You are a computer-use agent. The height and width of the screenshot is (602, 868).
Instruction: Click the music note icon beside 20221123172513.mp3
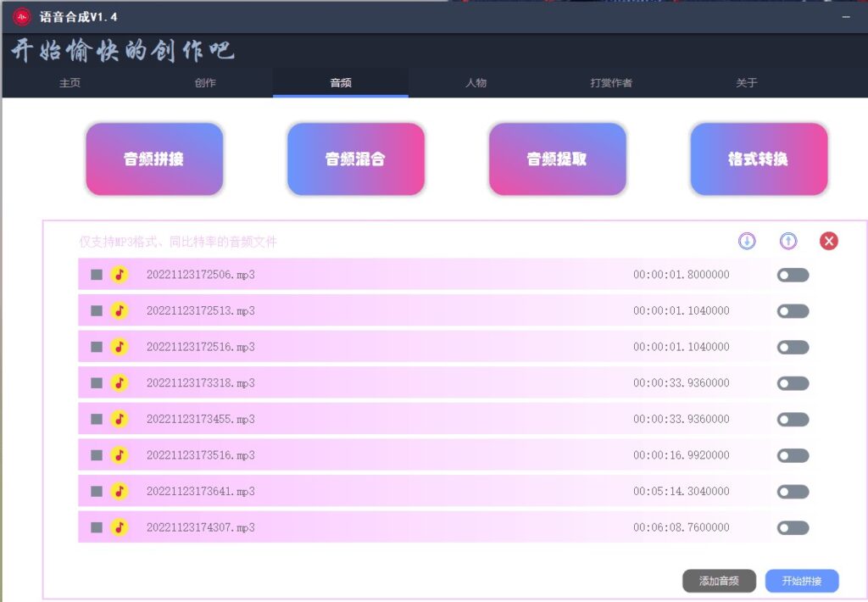[120, 310]
